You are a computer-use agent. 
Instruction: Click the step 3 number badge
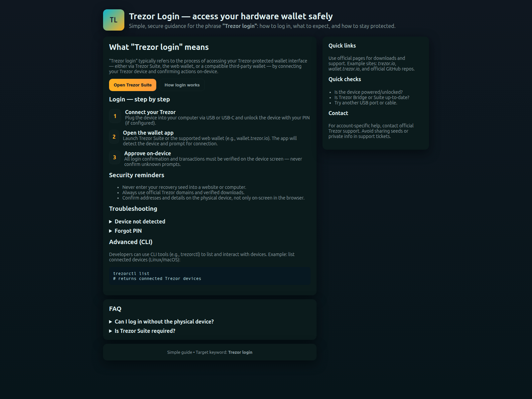point(115,158)
